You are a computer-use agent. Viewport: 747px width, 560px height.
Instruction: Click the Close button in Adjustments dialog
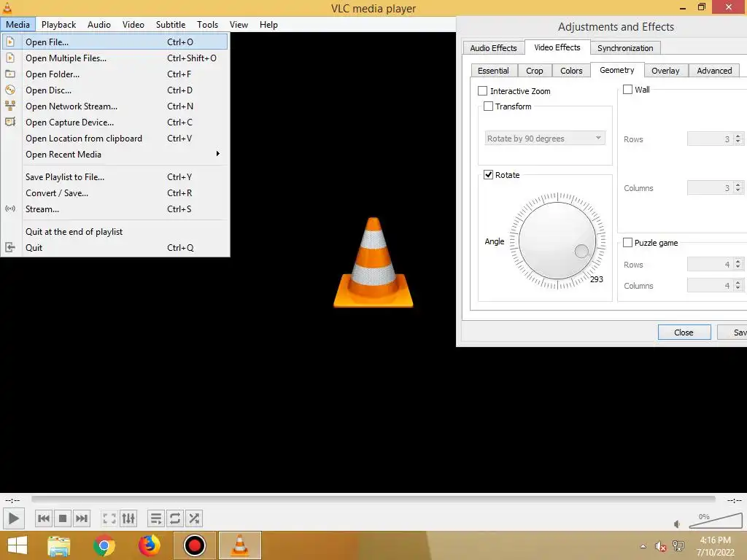click(x=684, y=332)
